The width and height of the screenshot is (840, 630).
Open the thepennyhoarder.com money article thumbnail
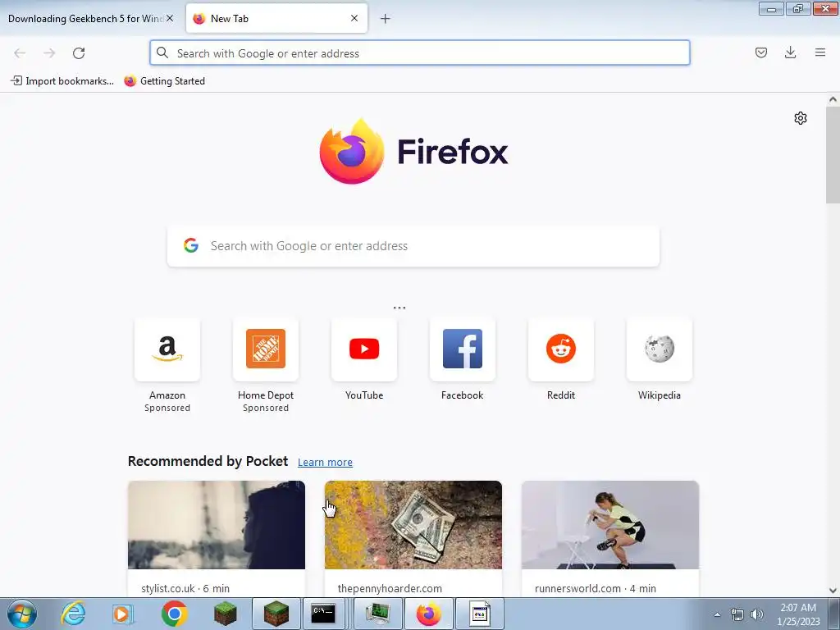[x=413, y=525]
